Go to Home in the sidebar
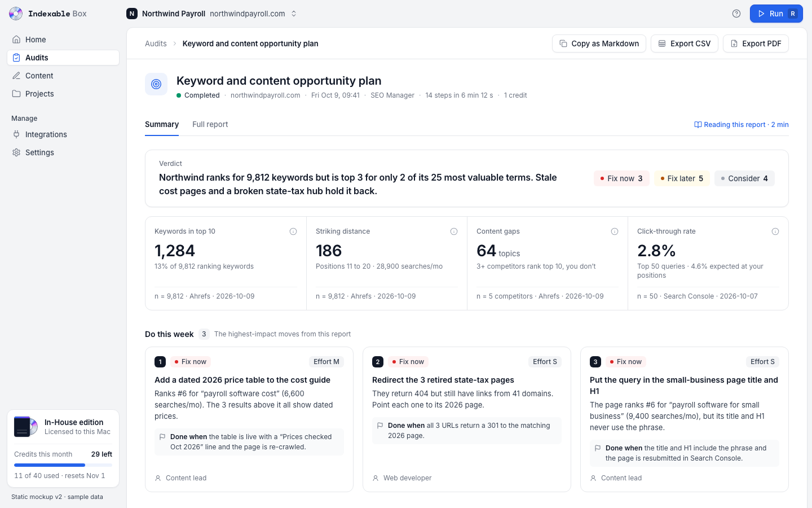 [x=63, y=40]
